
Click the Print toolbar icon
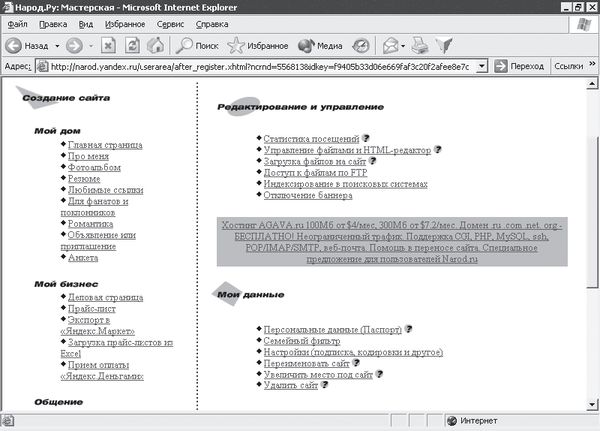[x=421, y=45]
